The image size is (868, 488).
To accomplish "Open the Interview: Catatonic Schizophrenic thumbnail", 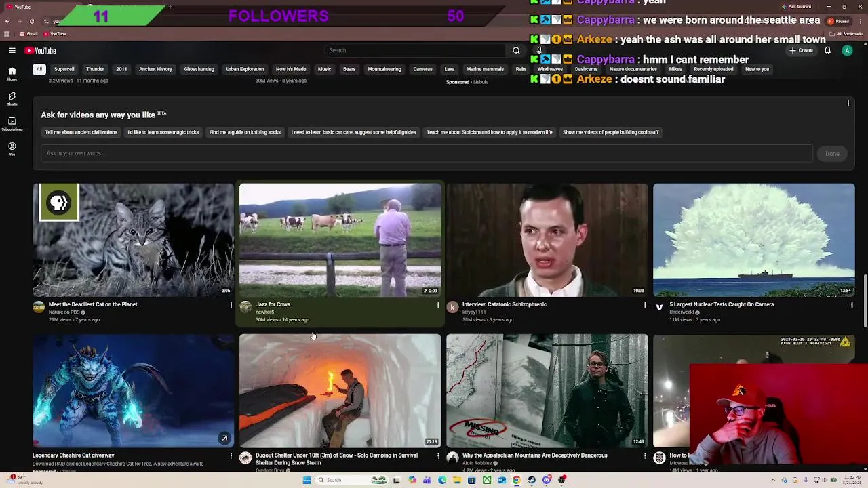I will (x=547, y=240).
